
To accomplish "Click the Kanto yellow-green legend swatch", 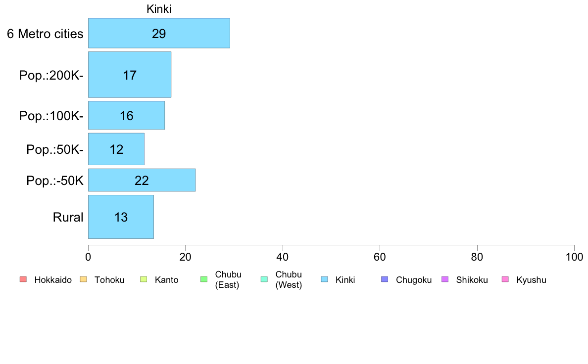I will coord(144,279).
